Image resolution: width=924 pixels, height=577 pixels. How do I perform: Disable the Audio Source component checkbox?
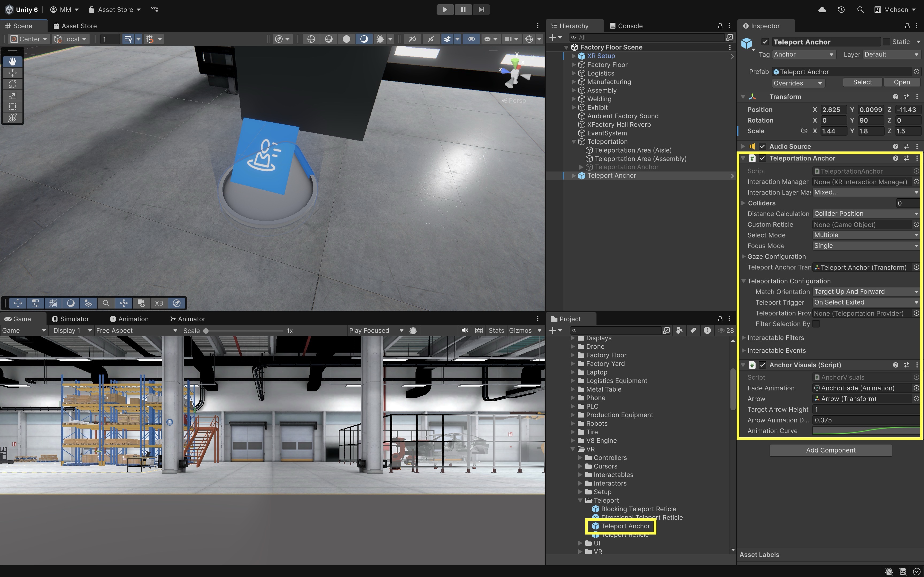coord(763,147)
